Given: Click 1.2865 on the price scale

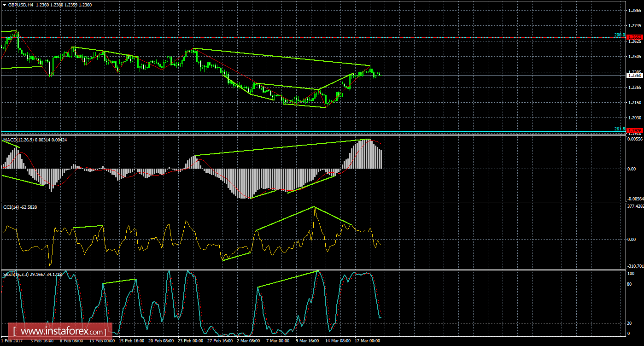Looking at the screenshot, I should [x=635, y=10].
